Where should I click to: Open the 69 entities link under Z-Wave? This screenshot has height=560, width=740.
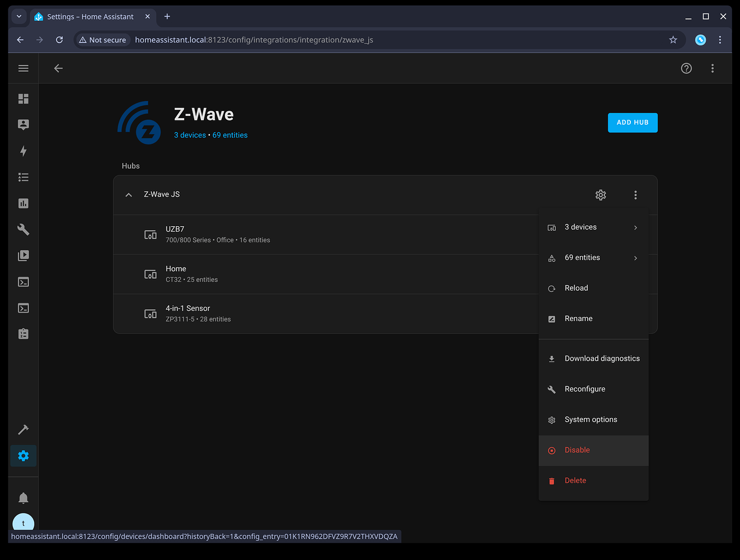point(230,135)
